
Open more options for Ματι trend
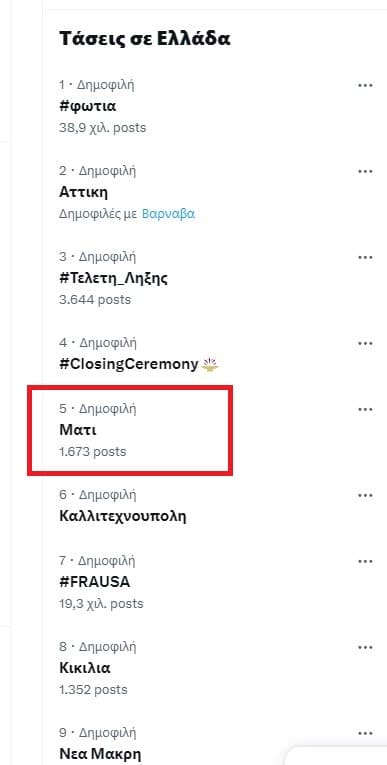pos(365,409)
